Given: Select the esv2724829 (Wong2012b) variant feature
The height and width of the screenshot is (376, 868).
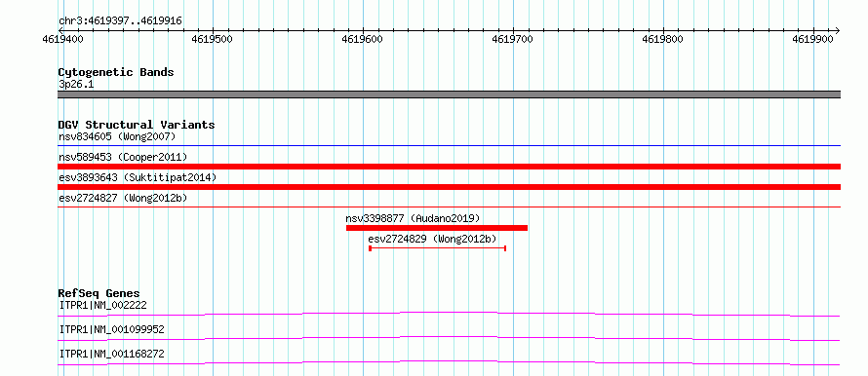Looking at the screenshot, I should pyautogui.click(x=437, y=248).
